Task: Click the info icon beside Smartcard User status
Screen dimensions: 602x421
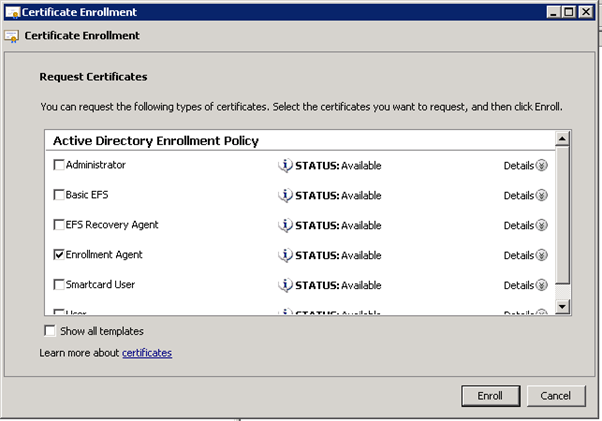Action: point(284,286)
